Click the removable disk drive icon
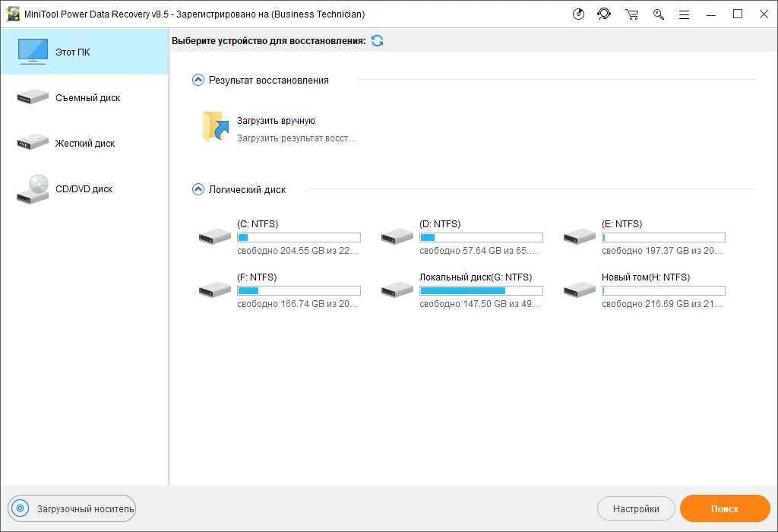Viewport: 778px width, 532px height. pos(33,97)
